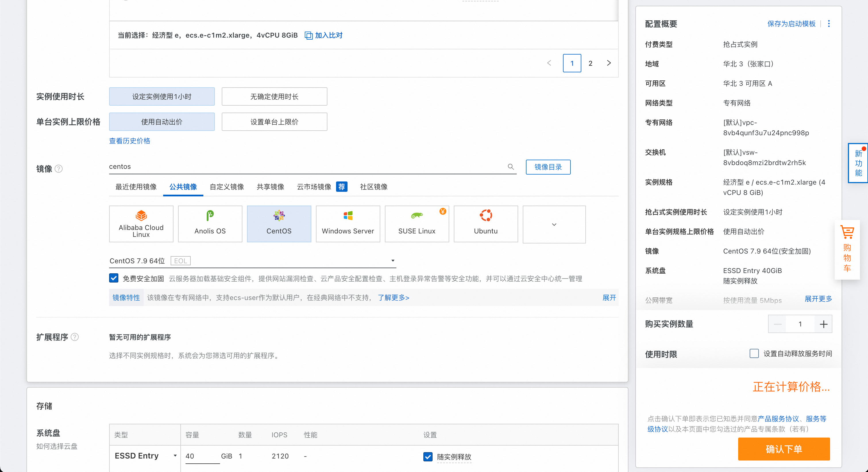Switch to 云市场镜像 tab
This screenshot has height=472, width=868.
[x=314, y=187]
